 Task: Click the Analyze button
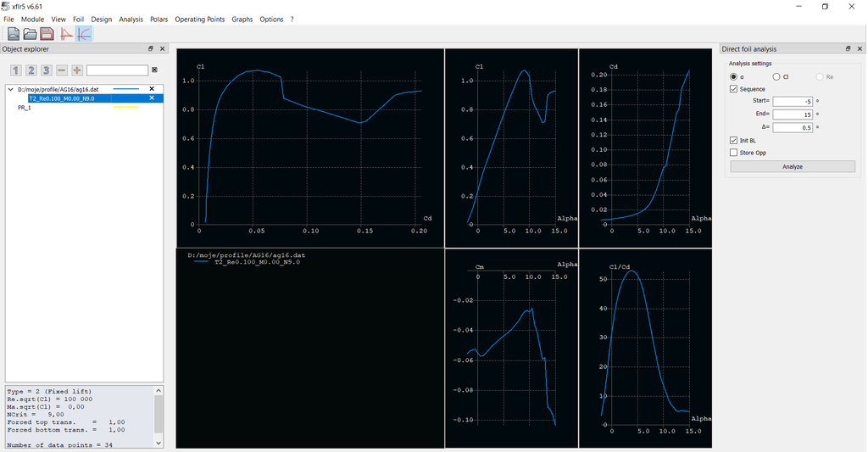click(792, 167)
